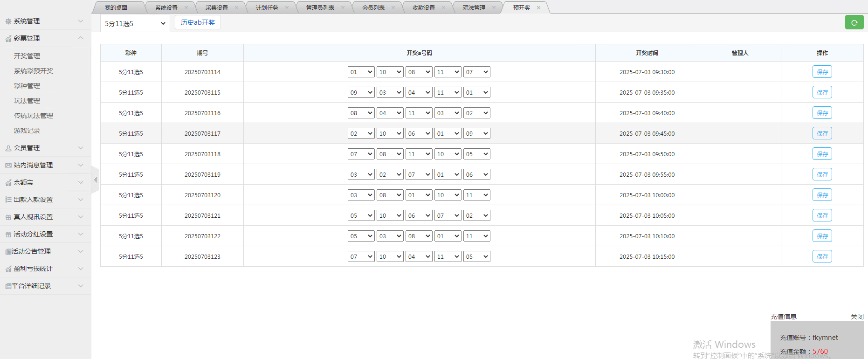Open last number dropdown for issue 20250703123
Viewport: 868px width, 359px height.
pos(476,256)
